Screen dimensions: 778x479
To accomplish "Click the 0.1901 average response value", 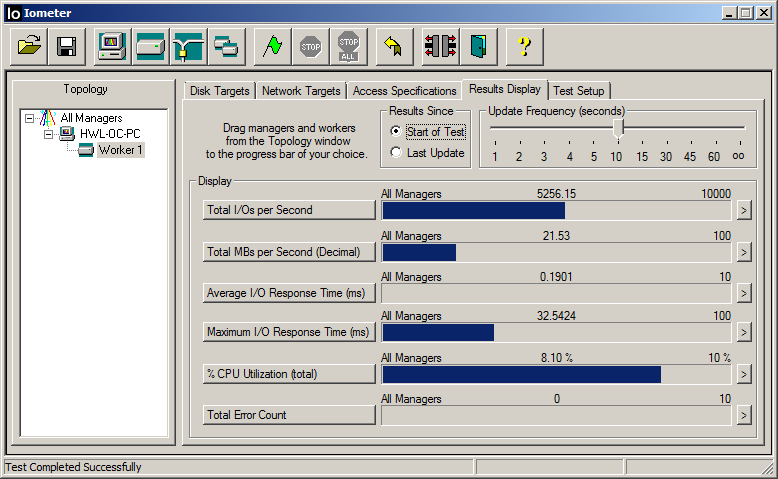I will coord(556,277).
